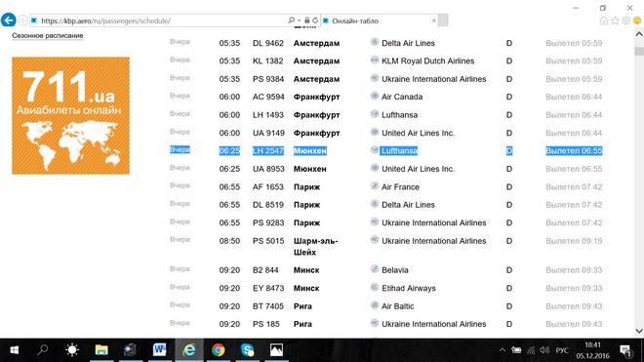Click the Air Canada logo icon

[374, 96]
